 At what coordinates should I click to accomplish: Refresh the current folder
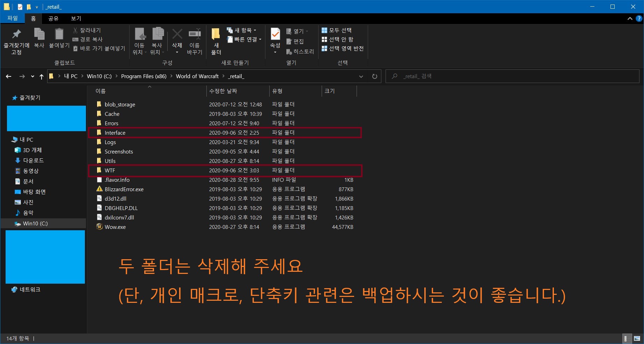[374, 76]
